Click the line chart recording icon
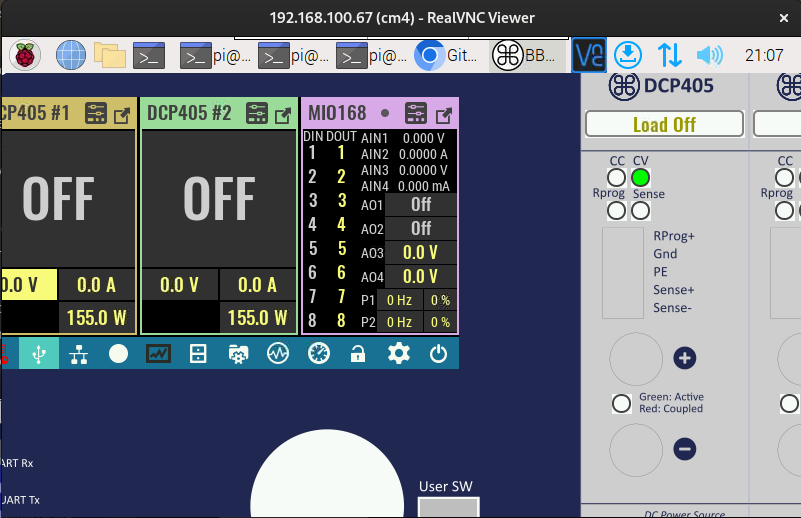This screenshot has height=518, width=801. point(158,353)
